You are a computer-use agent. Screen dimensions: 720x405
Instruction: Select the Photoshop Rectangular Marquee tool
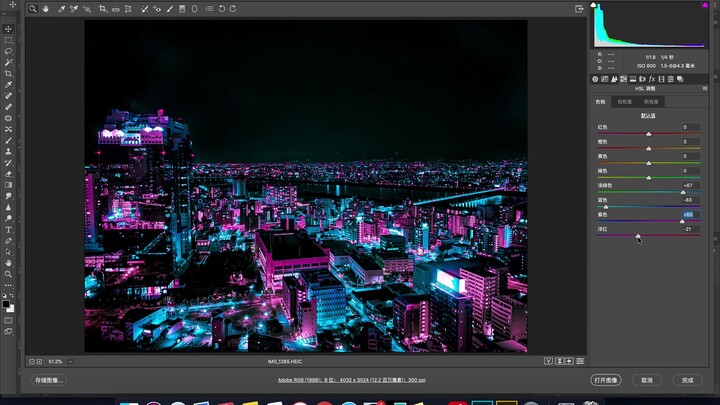[x=8, y=40]
